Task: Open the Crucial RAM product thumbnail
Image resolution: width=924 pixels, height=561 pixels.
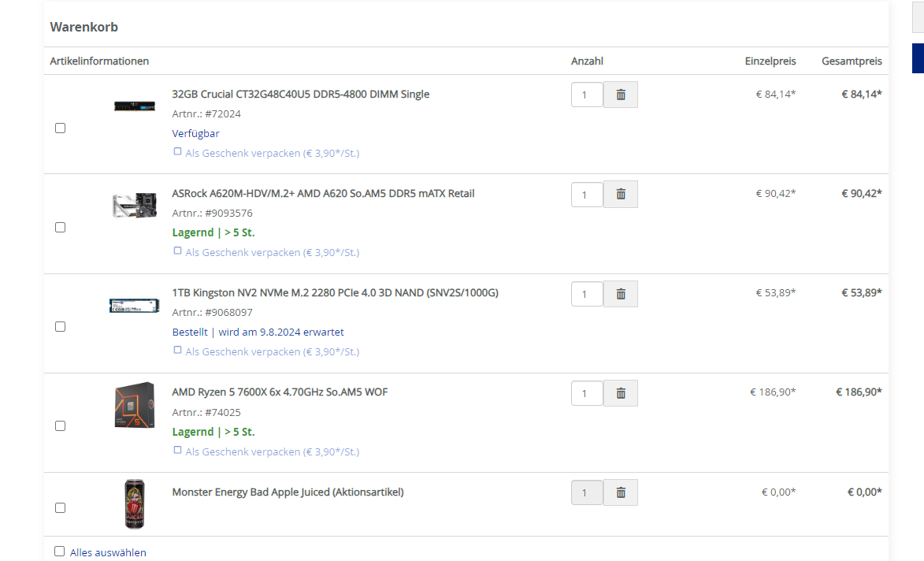Action: [x=135, y=106]
